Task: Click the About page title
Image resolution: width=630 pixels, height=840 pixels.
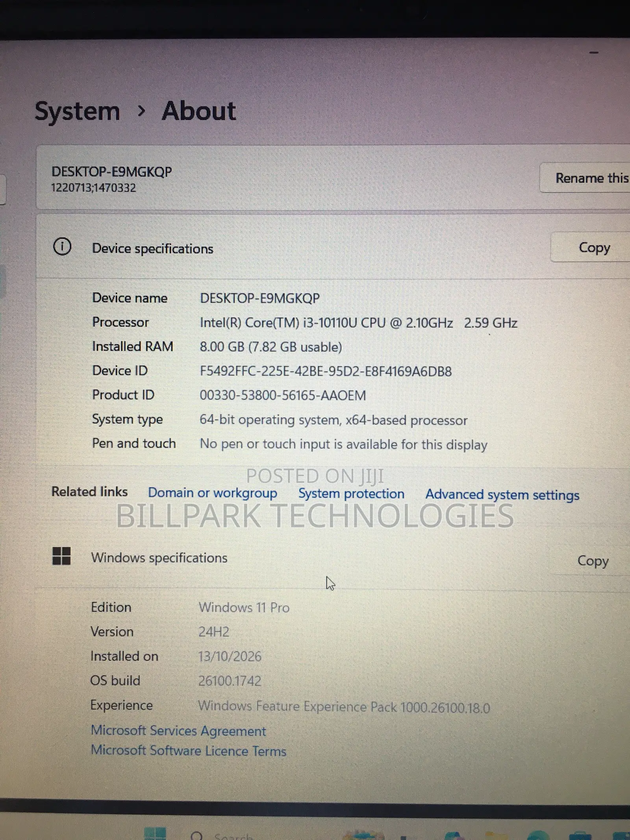Action: pyautogui.click(x=199, y=111)
